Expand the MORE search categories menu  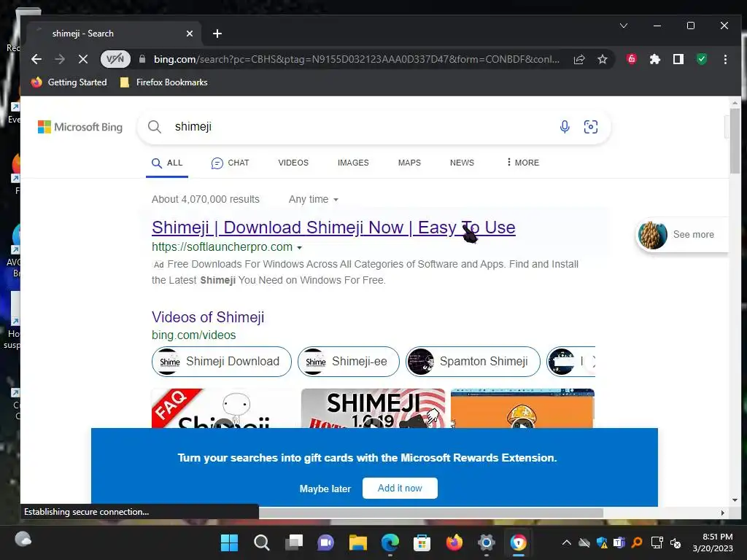tap(523, 163)
